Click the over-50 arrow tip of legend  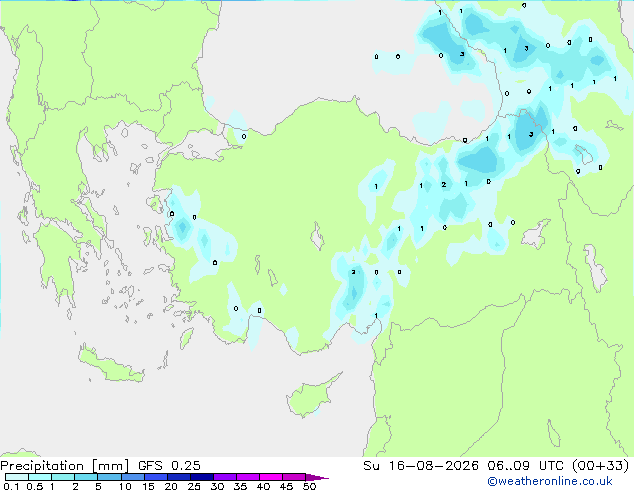(x=317, y=477)
